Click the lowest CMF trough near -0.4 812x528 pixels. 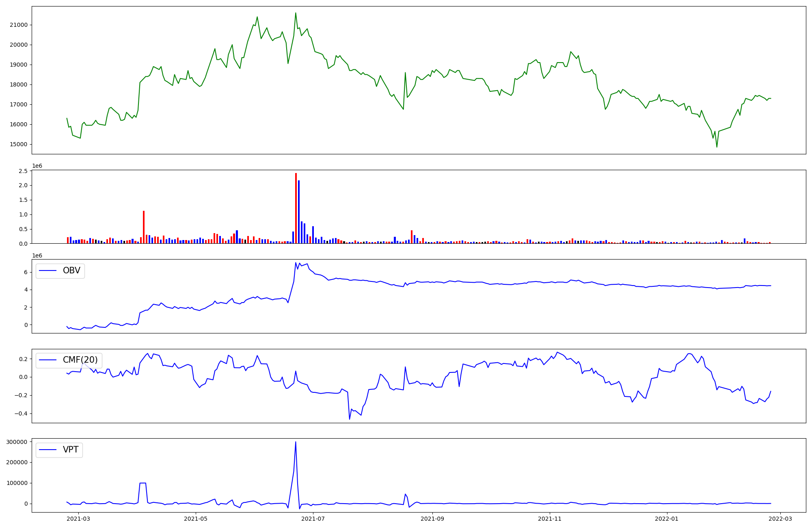click(x=350, y=419)
